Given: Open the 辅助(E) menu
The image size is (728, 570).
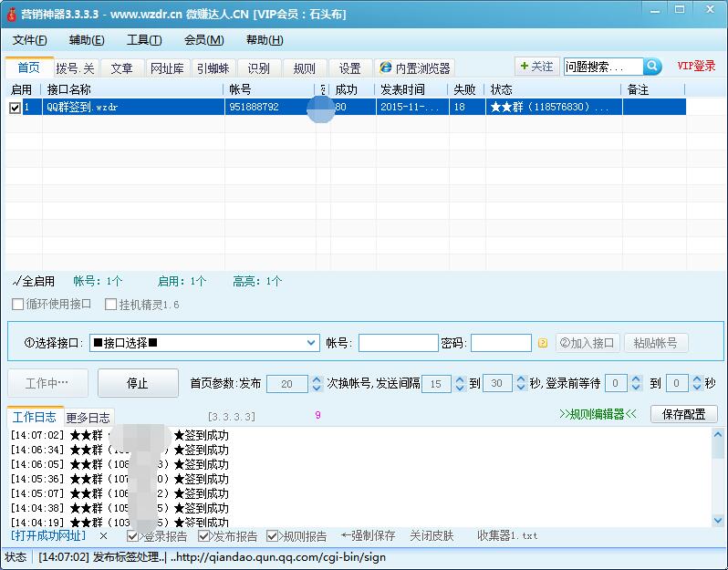Looking at the screenshot, I should (x=87, y=40).
